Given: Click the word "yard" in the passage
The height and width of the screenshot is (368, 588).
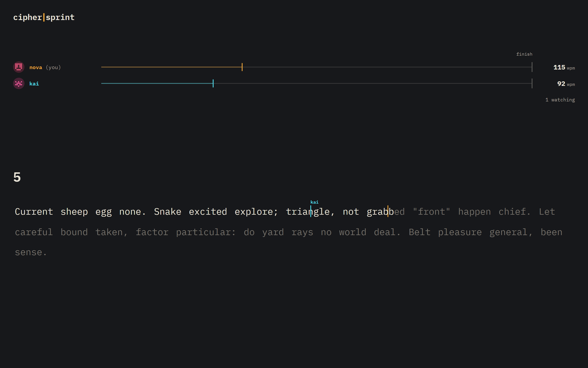Looking at the screenshot, I should pyautogui.click(x=273, y=232).
